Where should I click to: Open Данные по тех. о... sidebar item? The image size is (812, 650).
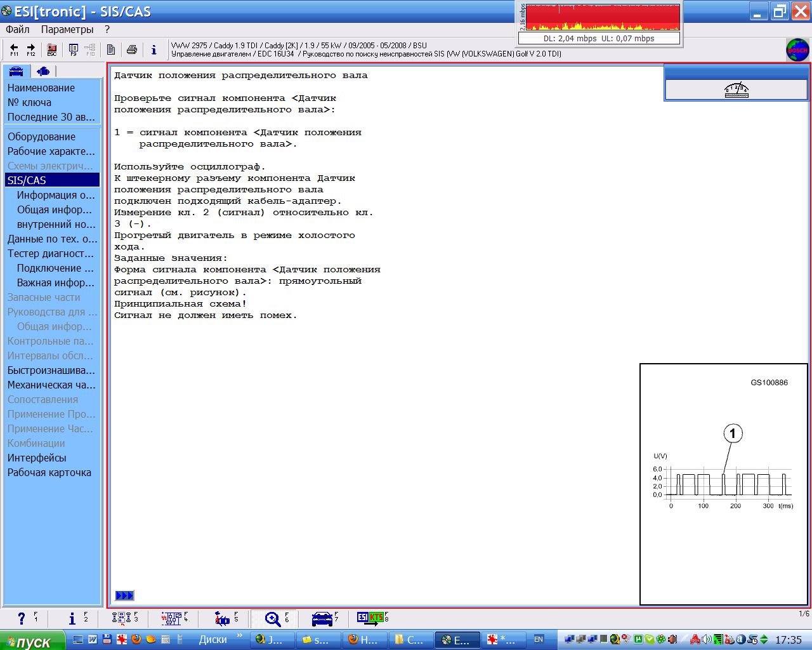click(53, 239)
